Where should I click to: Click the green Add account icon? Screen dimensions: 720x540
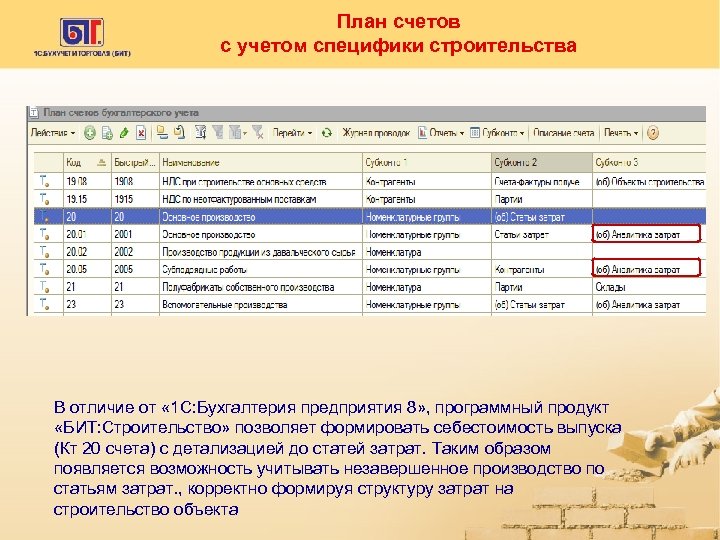[90, 133]
